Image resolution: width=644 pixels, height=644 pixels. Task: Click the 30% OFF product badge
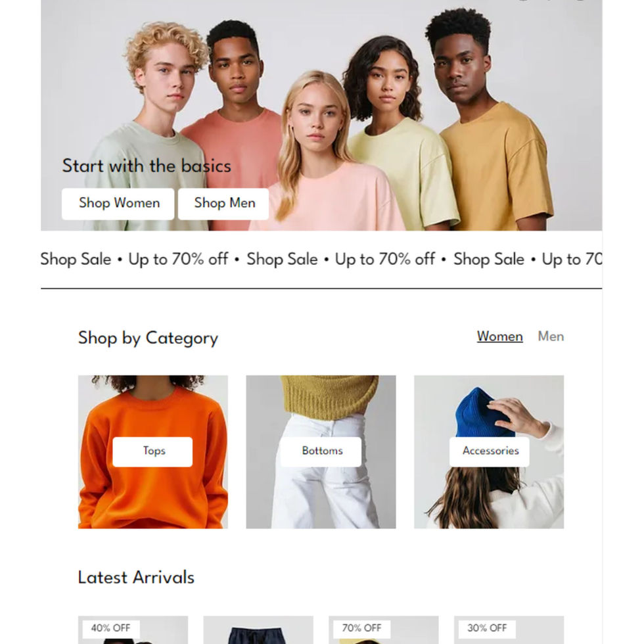point(487,628)
